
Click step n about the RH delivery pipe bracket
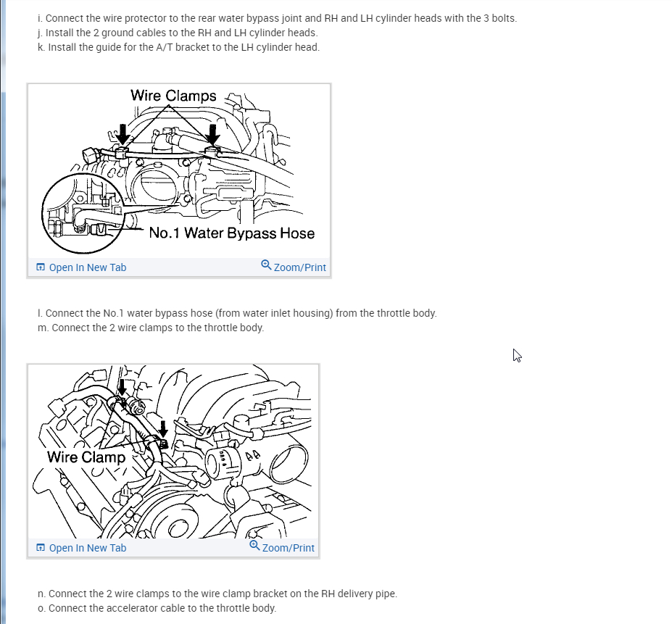pyautogui.click(x=217, y=594)
